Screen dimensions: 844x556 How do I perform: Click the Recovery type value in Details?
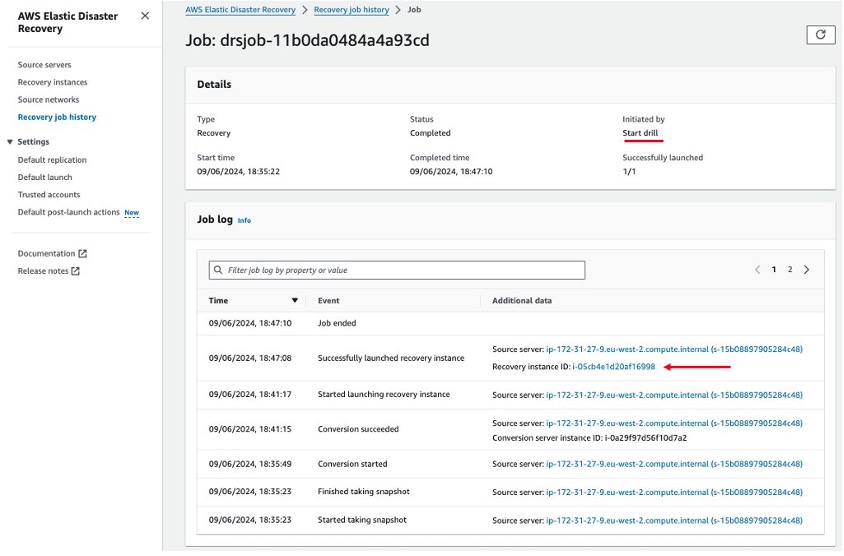[x=214, y=133]
